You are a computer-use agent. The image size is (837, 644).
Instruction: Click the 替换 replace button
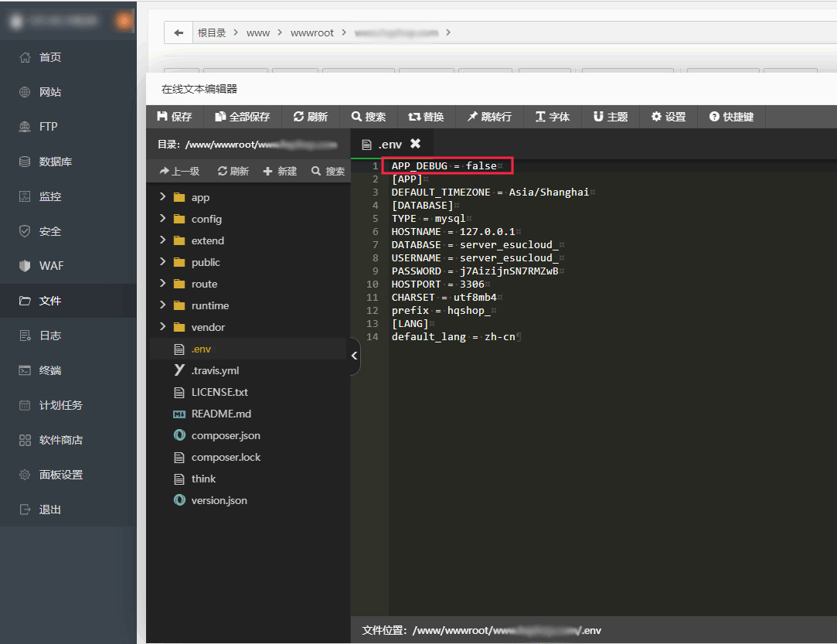[x=426, y=117]
